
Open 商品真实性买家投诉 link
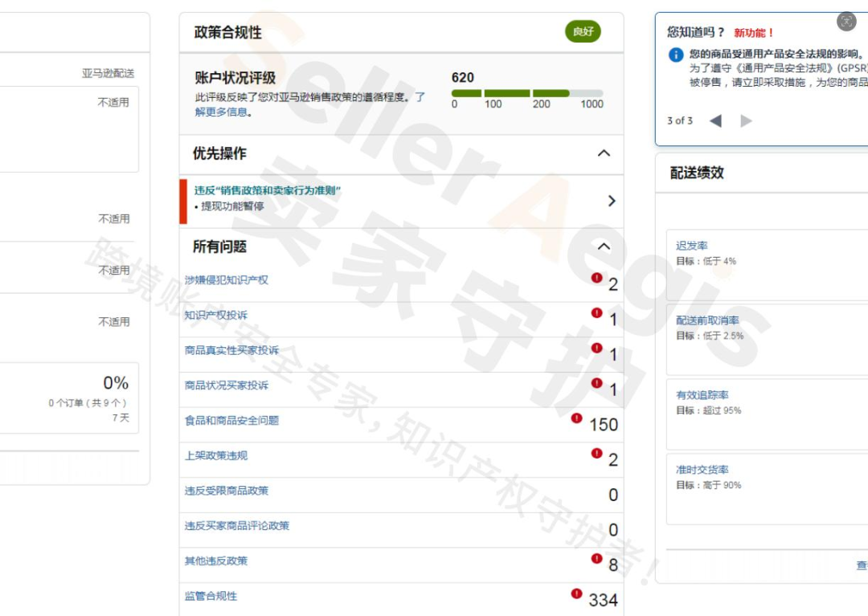tap(231, 350)
